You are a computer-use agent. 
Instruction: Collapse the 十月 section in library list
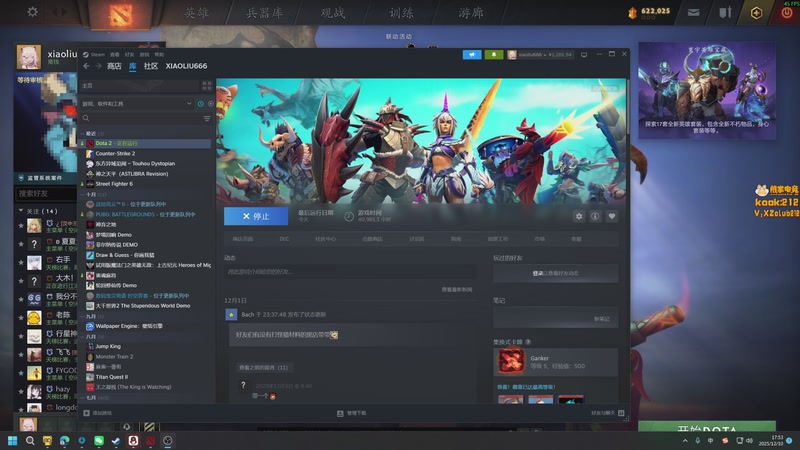click(91, 194)
